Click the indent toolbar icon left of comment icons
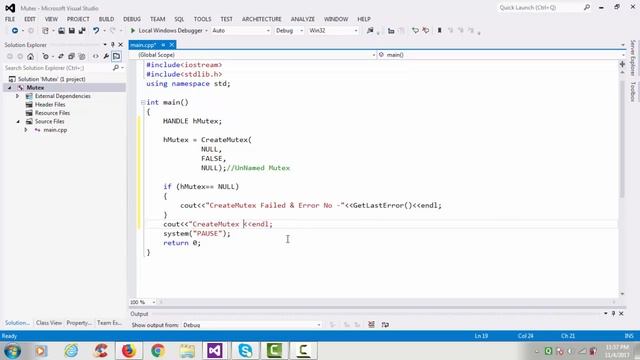 coord(391,31)
